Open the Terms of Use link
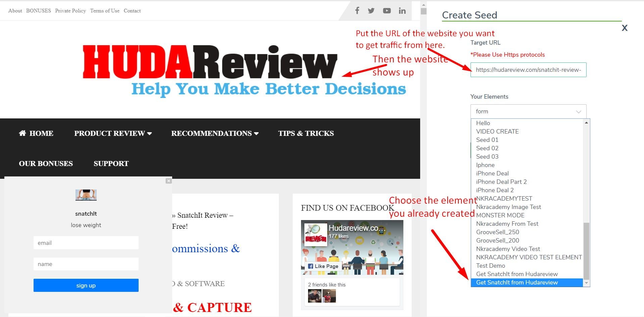This screenshot has width=644, height=317. click(x=105, y=11)
